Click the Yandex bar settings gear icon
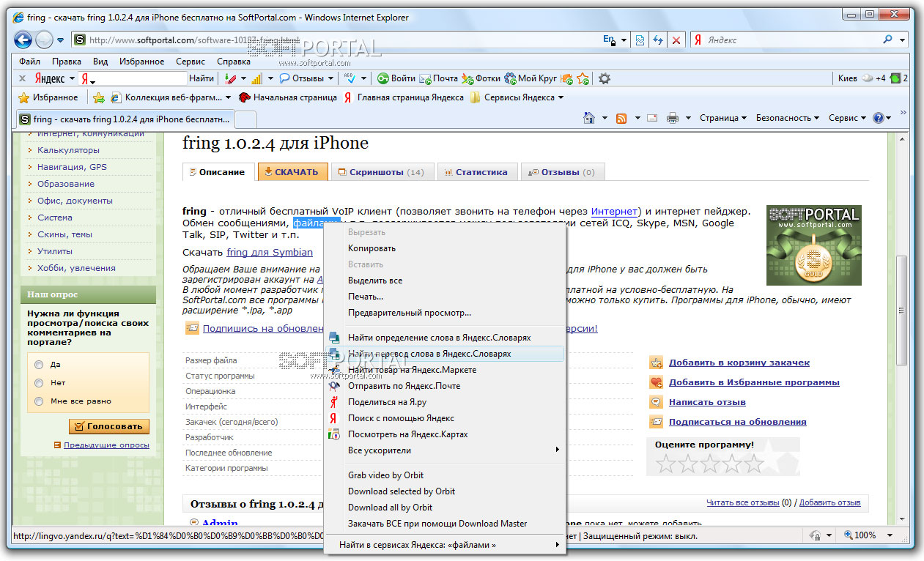Viewport: 924px width, 561px height. (x=604, y=78)
